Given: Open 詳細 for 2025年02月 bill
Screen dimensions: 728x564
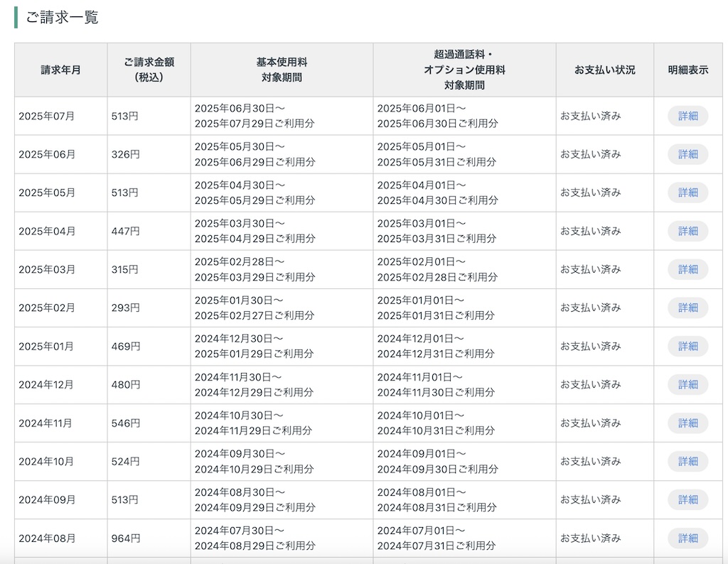Looking at the screenshot, I should coord(687,308).
